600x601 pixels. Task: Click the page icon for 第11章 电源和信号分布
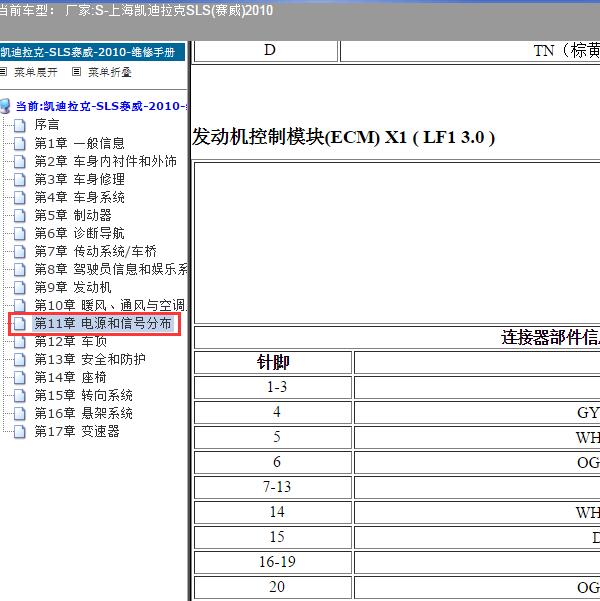tap(20, 323)
